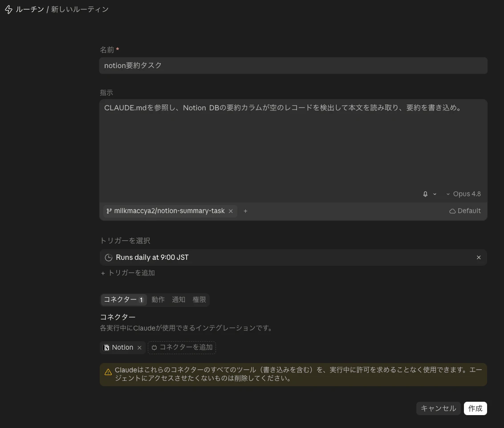Edit the 名前 field notion要約タスク
The height and width of the screenshot is (428, 504).
click(x=293, y=65)
